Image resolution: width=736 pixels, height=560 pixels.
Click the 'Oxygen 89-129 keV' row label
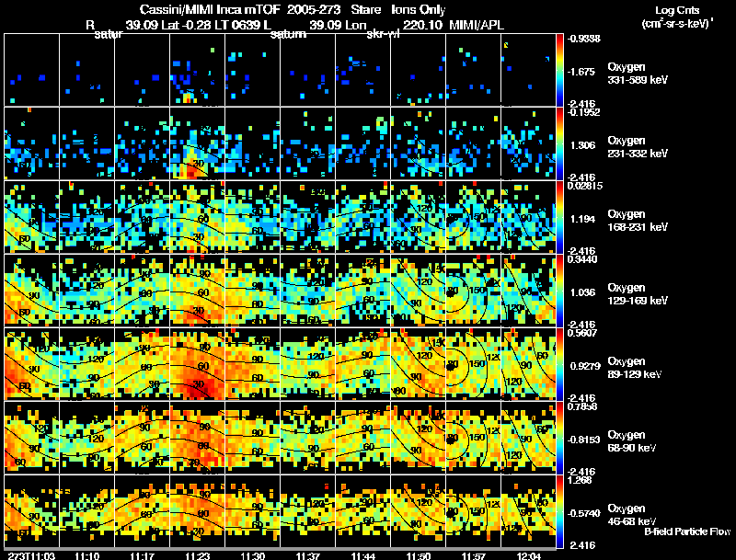[x=635, y=368]
